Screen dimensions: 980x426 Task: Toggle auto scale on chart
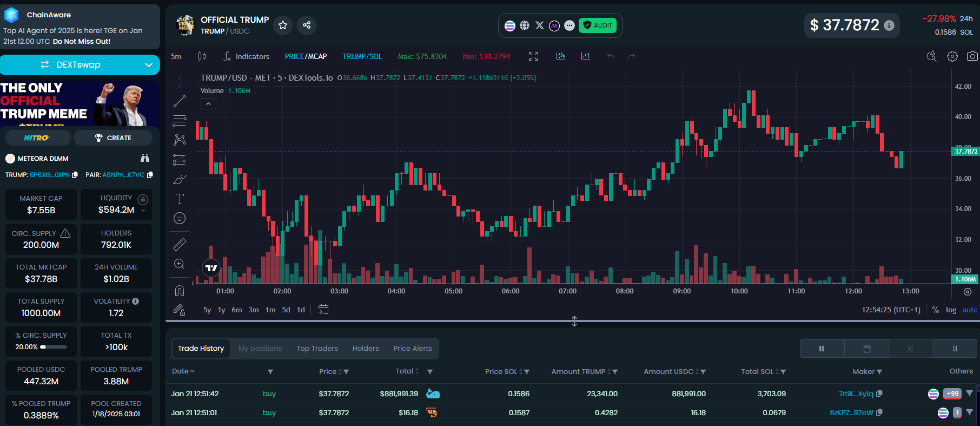(970, 310)
